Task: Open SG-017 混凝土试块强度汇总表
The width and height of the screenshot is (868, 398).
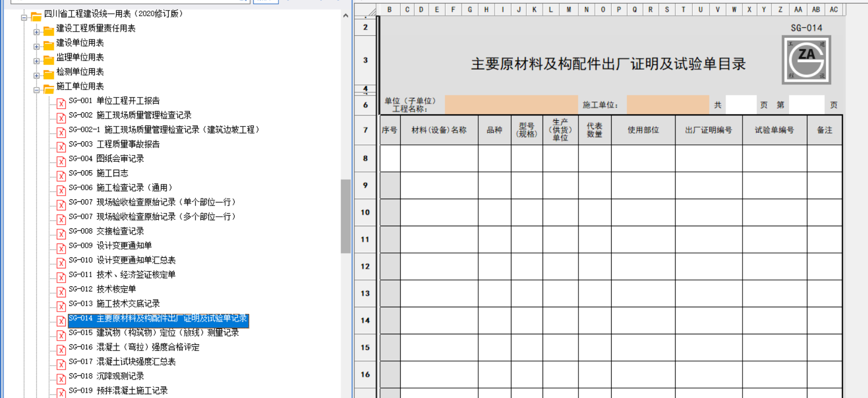Action: 136,362
